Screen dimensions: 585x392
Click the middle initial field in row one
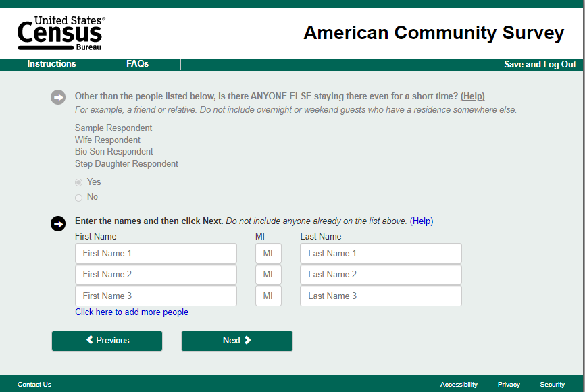click(268, 254)
